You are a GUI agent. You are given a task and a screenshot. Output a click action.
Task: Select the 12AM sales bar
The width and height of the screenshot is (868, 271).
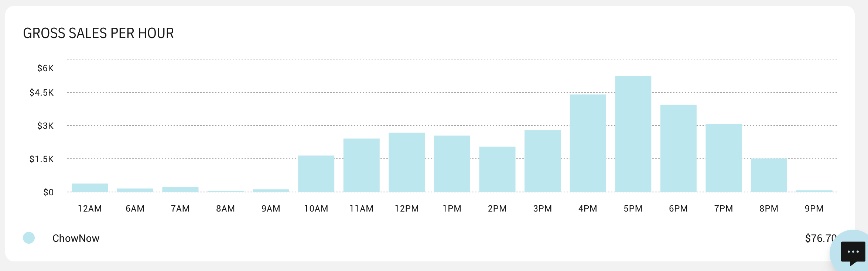click(90, 188)
